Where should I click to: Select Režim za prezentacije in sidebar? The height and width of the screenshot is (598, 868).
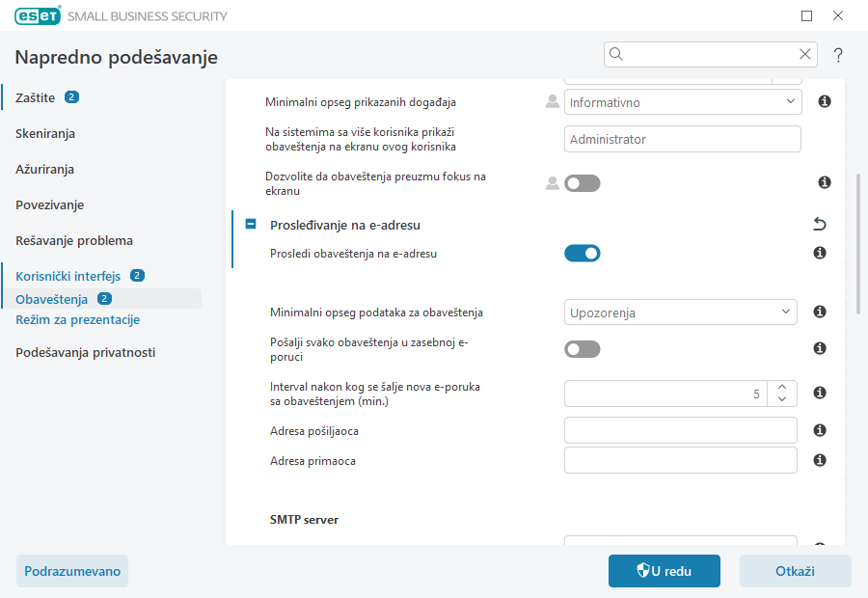pyautogui.click(x=78, y=319)
